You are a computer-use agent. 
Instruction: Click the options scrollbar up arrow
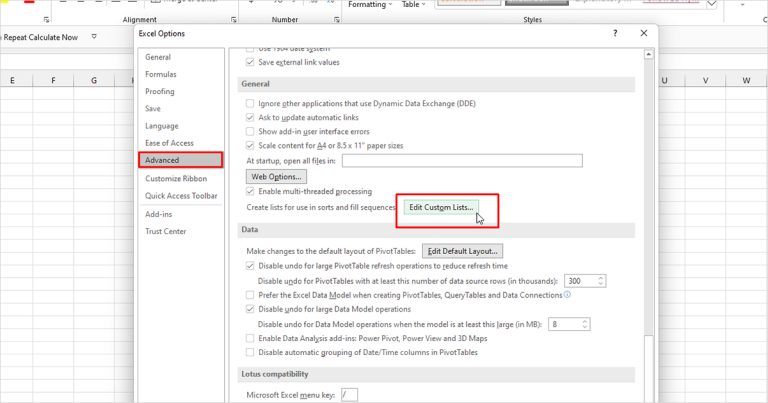pos(648,54)
